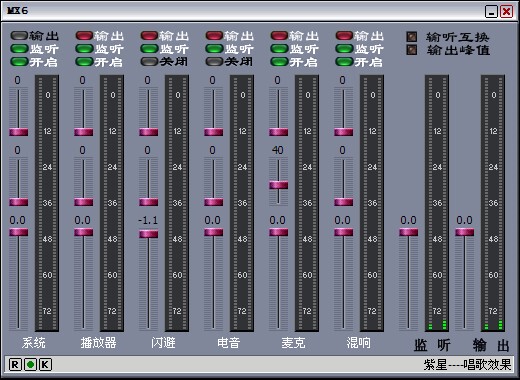Click the K icon in status bar
The width and height of the screenshot is (520, 380).
pyautogui.click(x=45, y=365)
